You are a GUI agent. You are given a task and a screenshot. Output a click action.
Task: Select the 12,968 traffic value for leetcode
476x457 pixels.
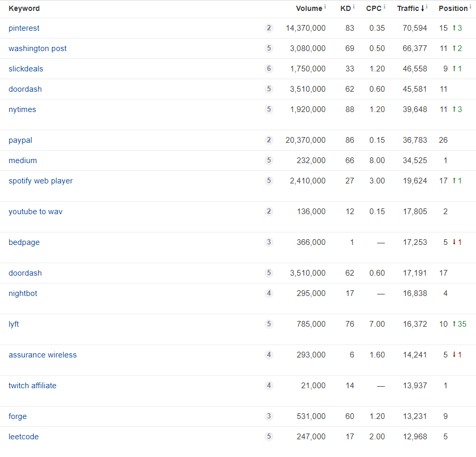point(415,437)
